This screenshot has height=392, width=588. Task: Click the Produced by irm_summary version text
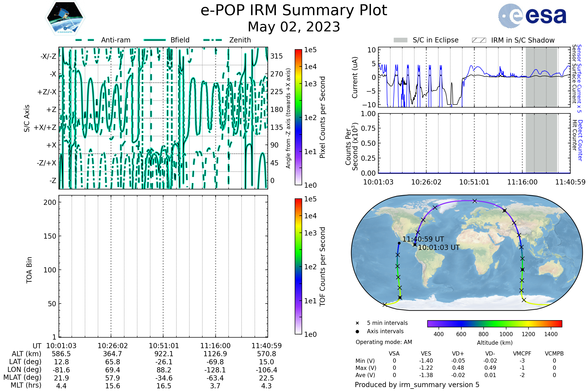(417, 385)
